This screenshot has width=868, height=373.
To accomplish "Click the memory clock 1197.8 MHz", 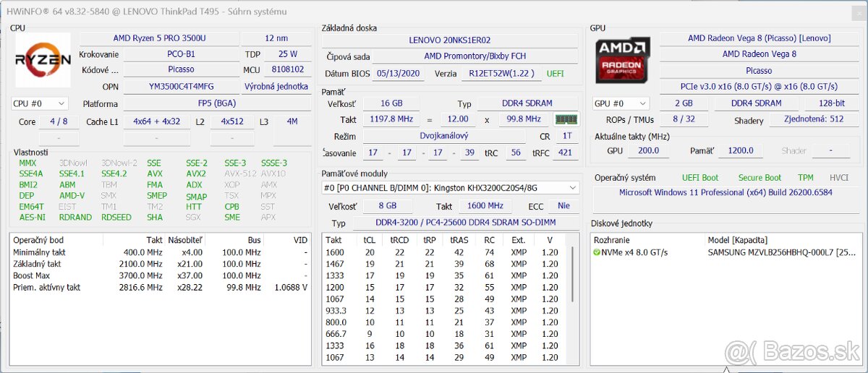I will point(391,119).
